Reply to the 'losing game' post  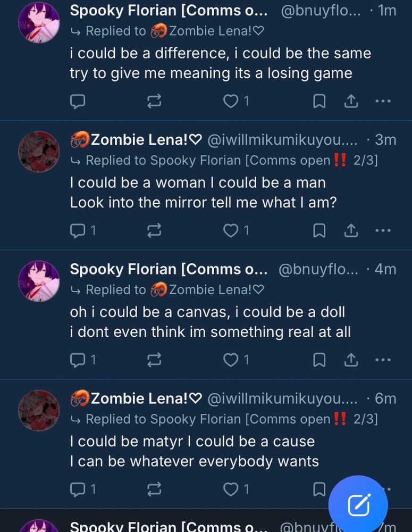[x=78, y=101]
